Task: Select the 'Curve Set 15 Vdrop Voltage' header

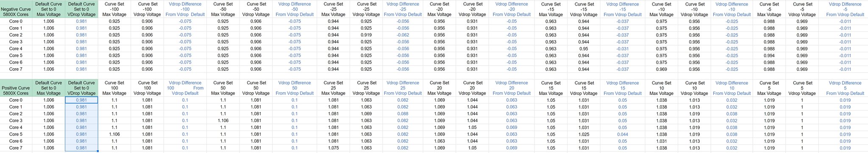Action: tap(584, 88)
